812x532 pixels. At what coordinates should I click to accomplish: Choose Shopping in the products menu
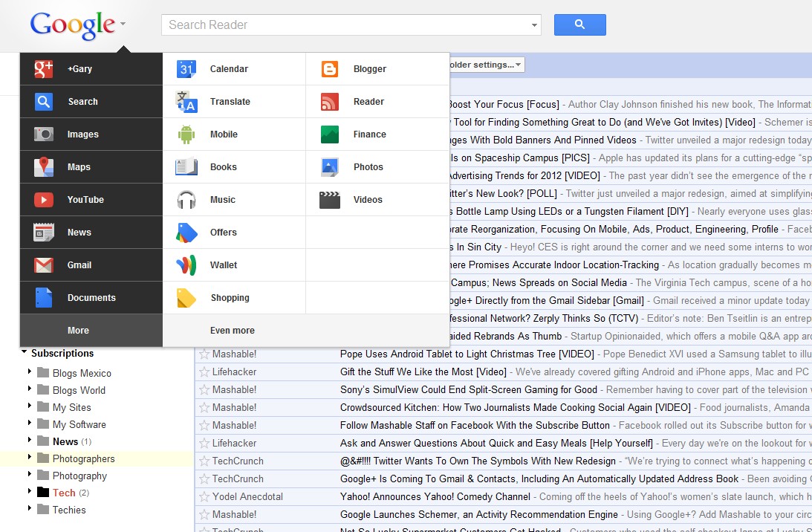coord(230,298)
